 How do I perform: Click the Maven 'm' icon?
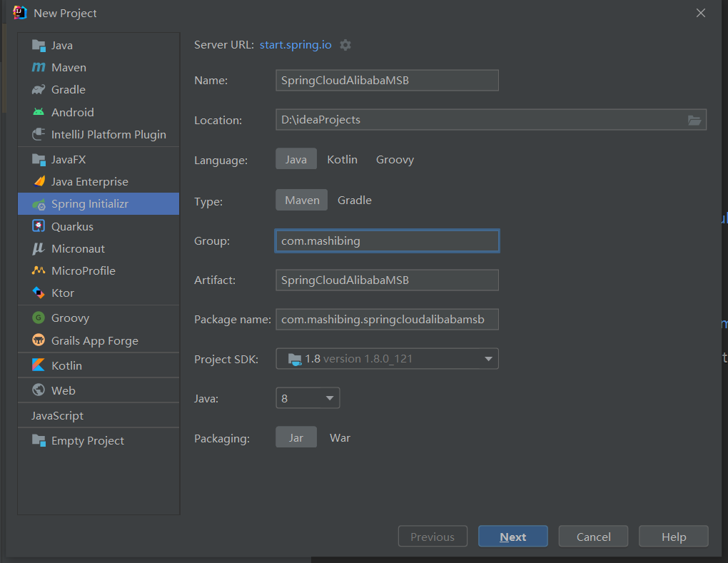[39, 67]
